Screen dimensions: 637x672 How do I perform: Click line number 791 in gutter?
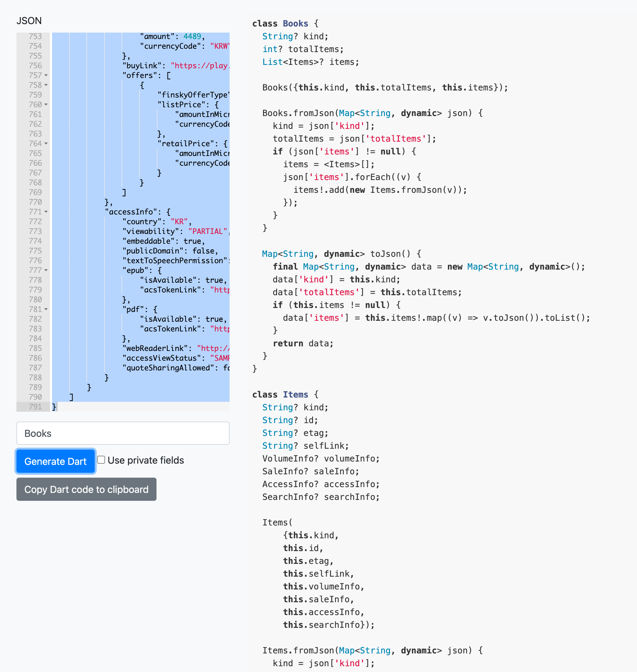(x=35, y=407)
